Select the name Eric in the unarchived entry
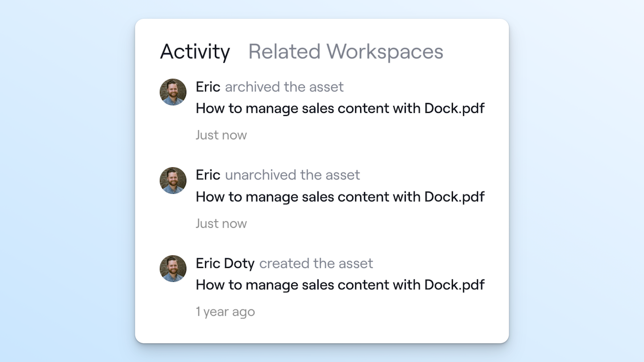 [208, 175]
